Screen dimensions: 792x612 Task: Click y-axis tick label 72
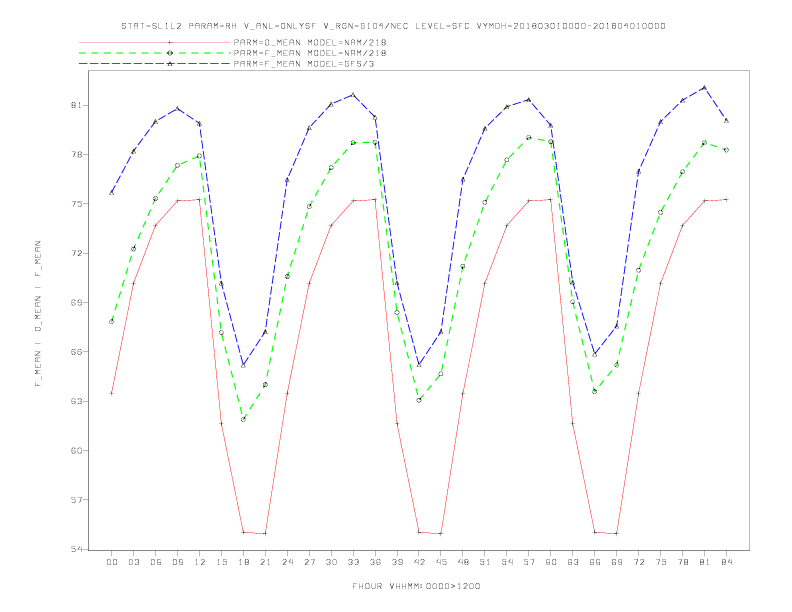point(76,253)
